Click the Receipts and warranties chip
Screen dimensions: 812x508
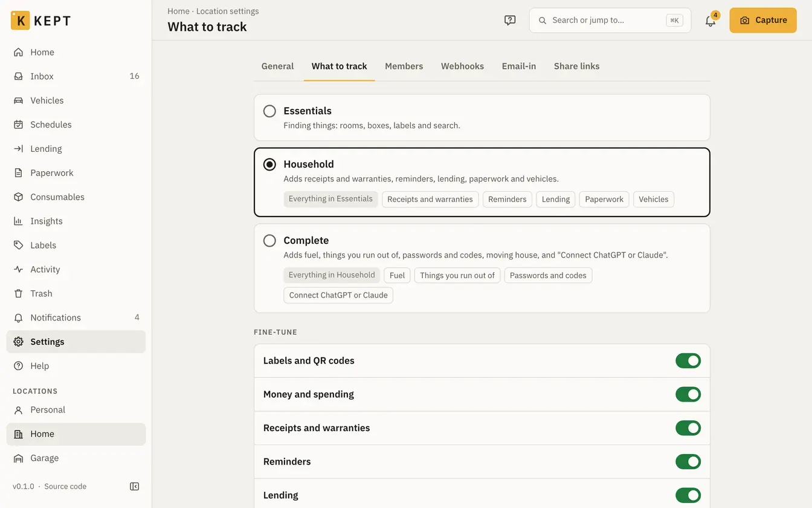click(x=430, y=200)
